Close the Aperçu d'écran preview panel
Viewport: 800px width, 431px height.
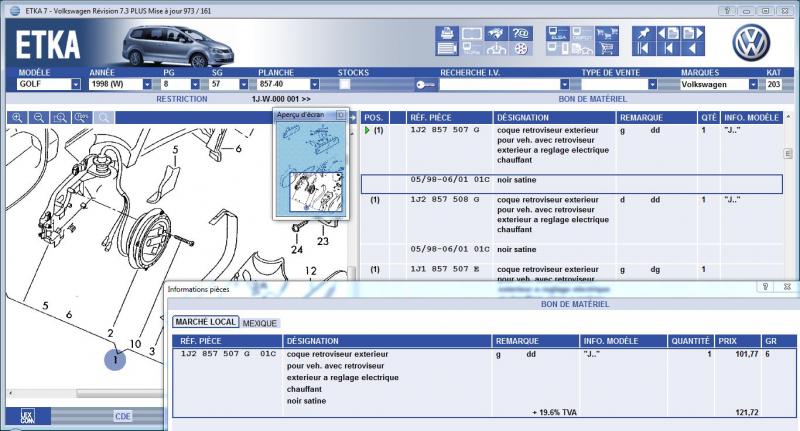tap(341, 115)
